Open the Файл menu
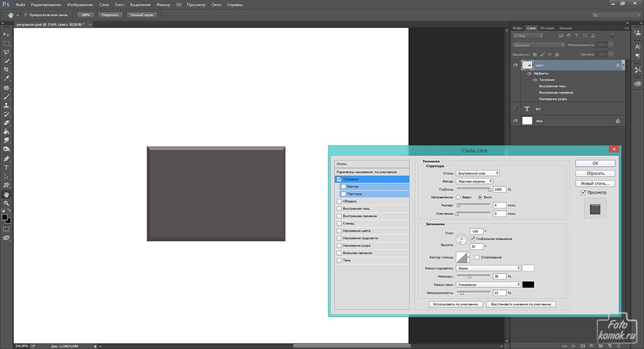This screenshot has height=349, width=644. pyautogui.click(x=20, y=4)
